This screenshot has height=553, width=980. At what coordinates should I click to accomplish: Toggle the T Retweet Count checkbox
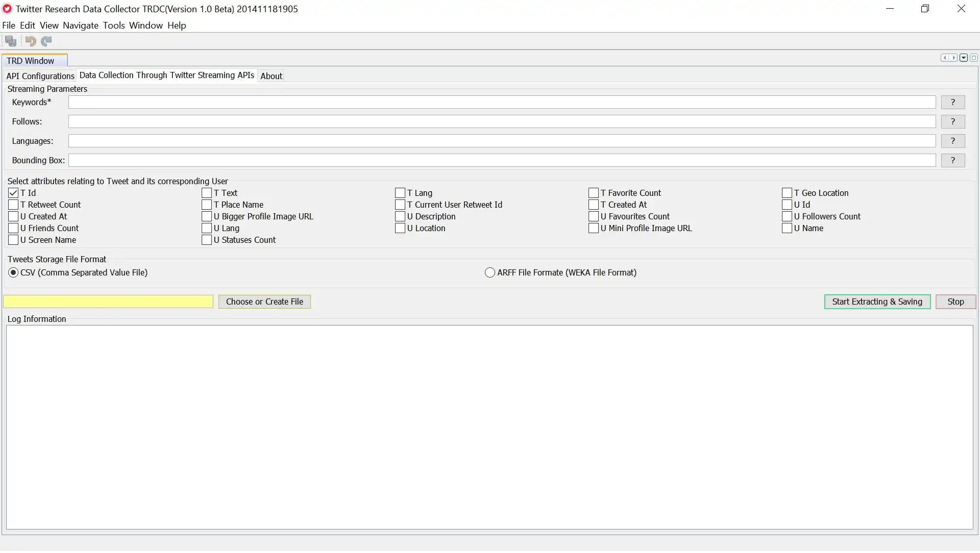13,205
